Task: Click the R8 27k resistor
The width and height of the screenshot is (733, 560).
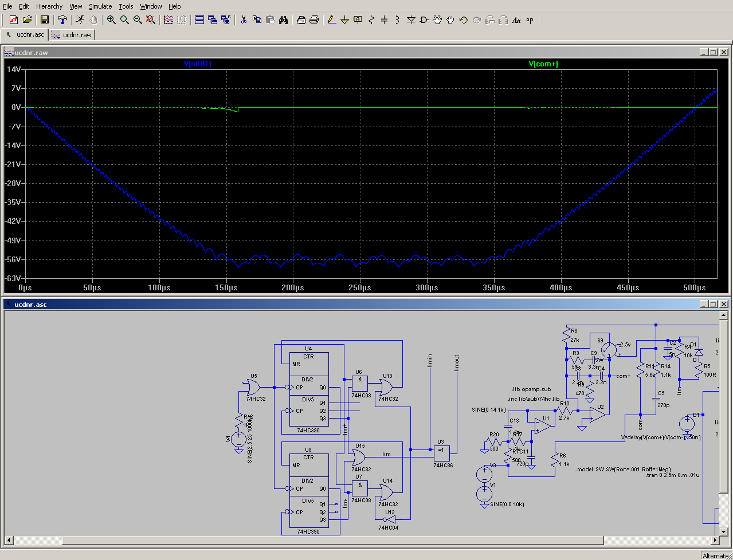Action: tap(566, 335)
